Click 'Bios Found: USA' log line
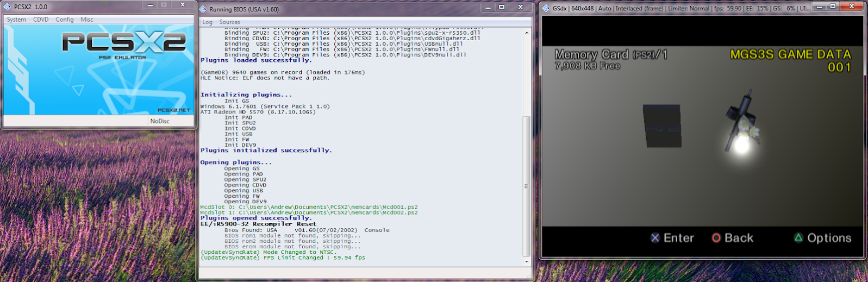The height and width of the screenshot is (282, 868). [307, 230]
